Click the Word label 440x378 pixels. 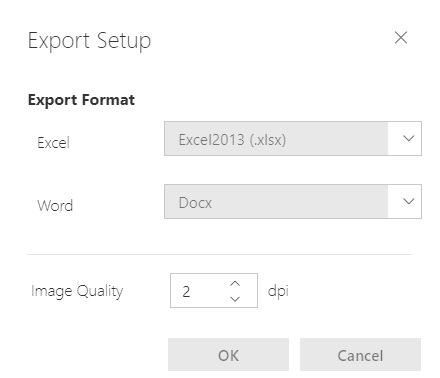55,205
